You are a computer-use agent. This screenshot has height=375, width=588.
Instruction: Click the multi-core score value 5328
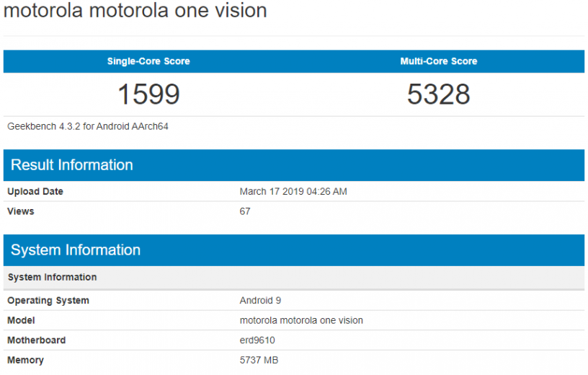(438, 94)
